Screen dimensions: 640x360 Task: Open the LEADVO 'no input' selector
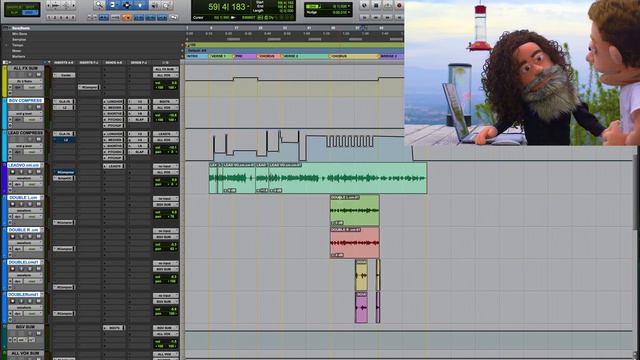[165, 166]
